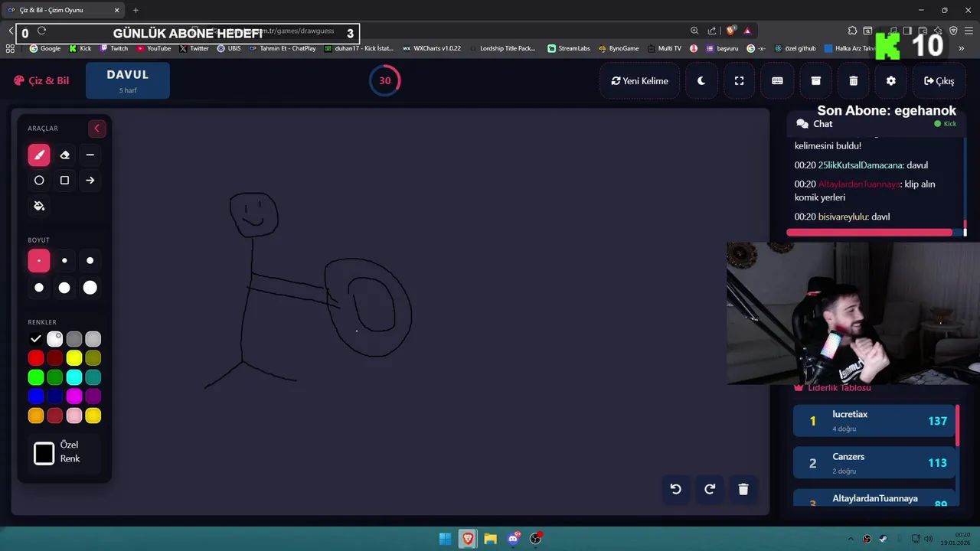Pick the orange color swatch
The image size is (980, 551).
pos(36,416)
